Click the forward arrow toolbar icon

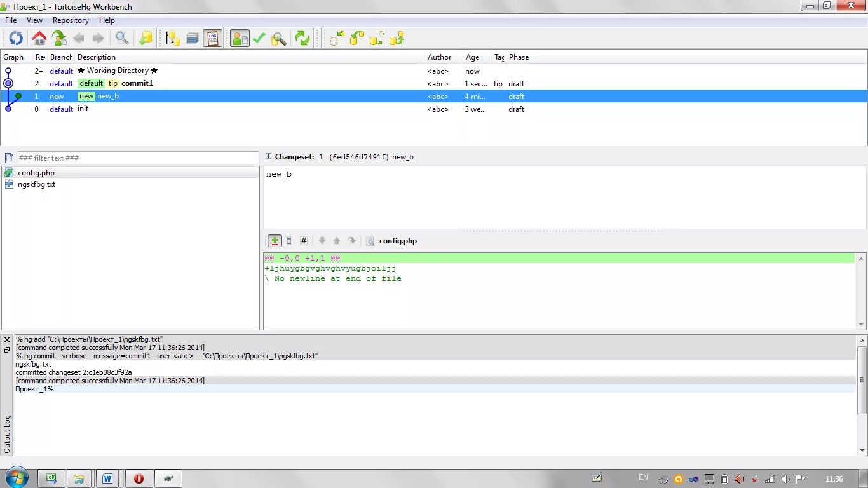pyautogui.click(x=98, y=39)
